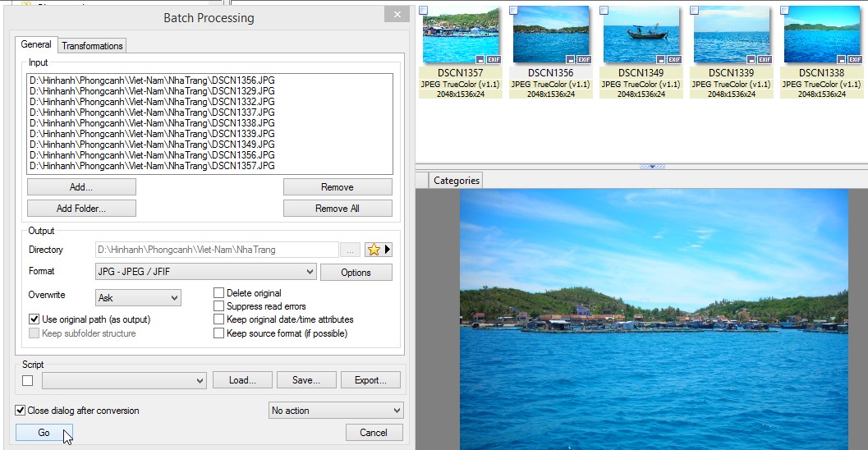Switch to the Transformations tab

92,46
